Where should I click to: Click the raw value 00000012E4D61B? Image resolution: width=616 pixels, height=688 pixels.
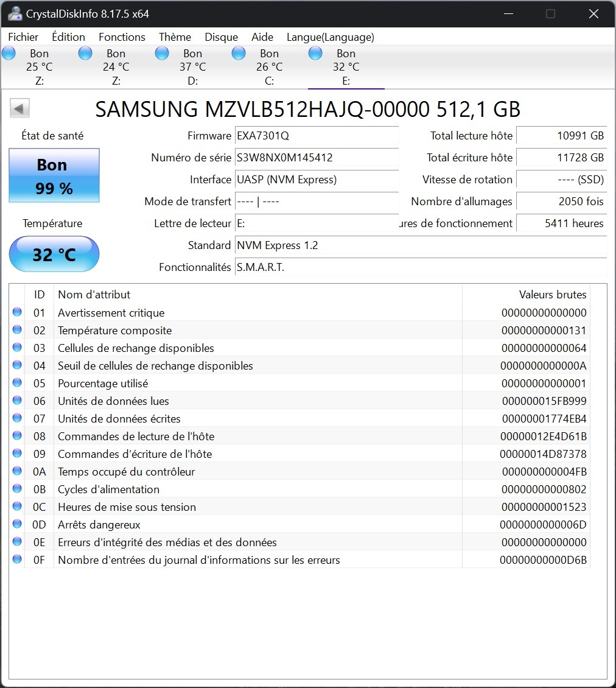[544, 436]
